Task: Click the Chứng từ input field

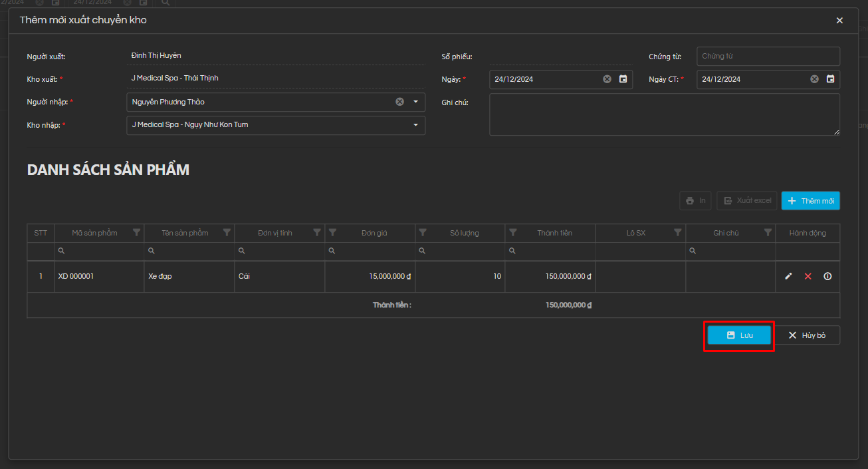Action: [768, 57]
